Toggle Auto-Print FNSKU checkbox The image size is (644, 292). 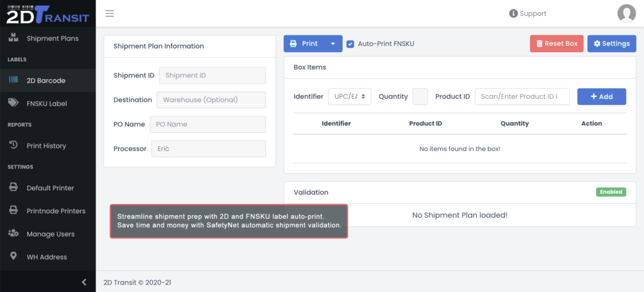pos(350,43)
